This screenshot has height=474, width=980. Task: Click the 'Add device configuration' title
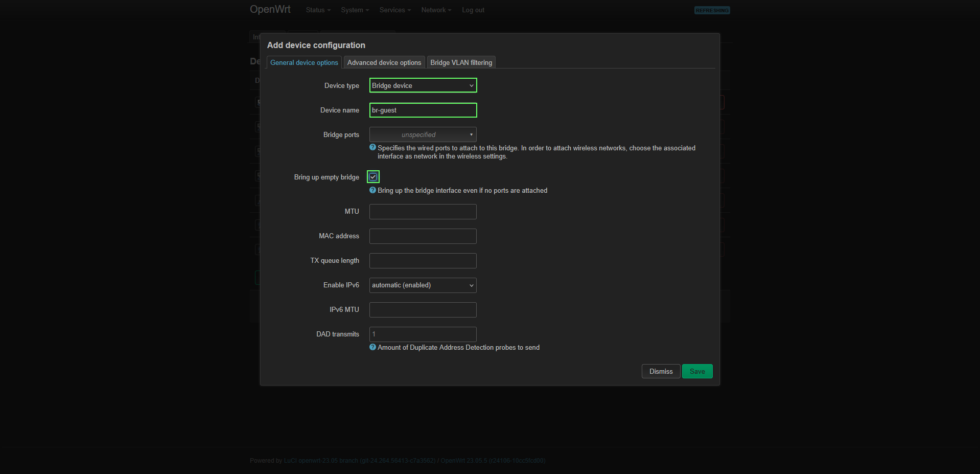[x=316, y=45]
